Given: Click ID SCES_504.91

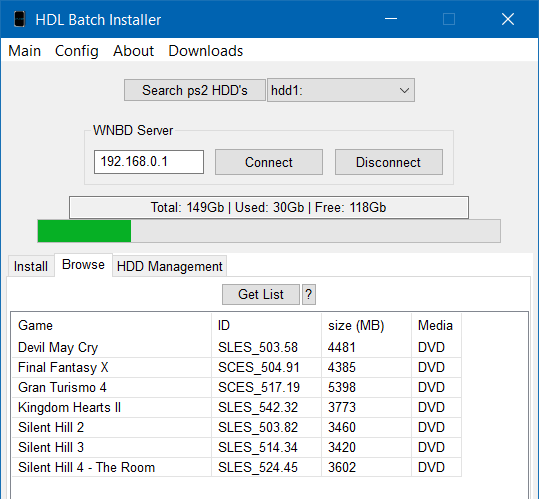Looking at the screenshot, I should [259, 367].
